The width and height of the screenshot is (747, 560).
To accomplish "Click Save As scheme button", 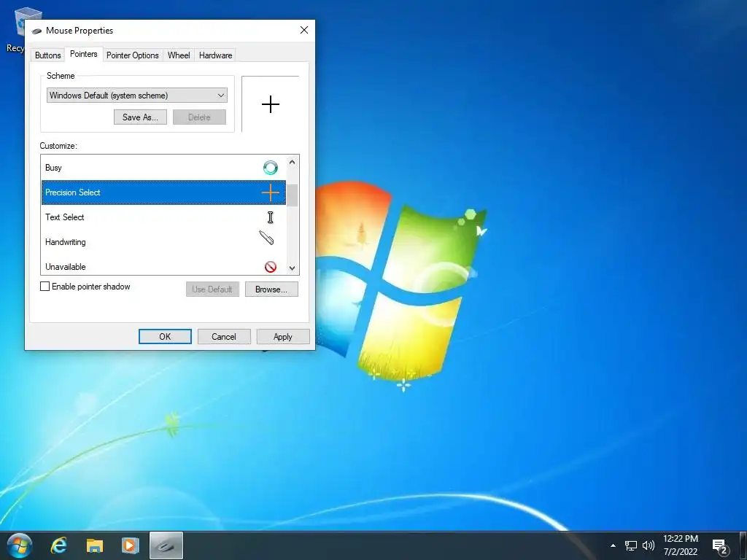I will click(140, 117).
